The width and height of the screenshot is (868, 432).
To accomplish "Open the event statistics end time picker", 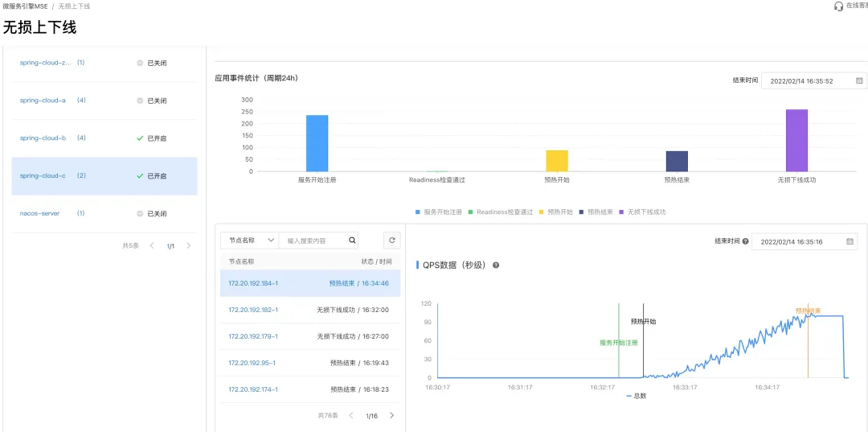I will [x=813, y=80].
